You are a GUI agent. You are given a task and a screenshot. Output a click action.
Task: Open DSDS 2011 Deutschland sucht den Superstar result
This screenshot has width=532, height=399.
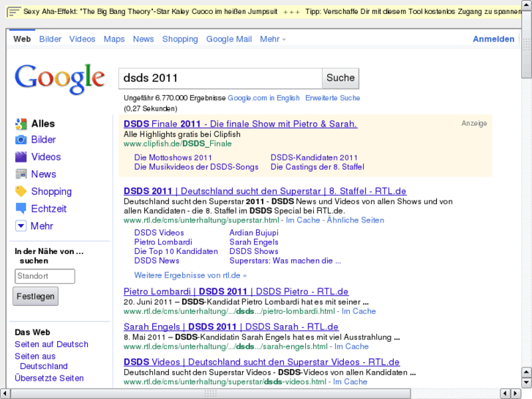point(265,191)
